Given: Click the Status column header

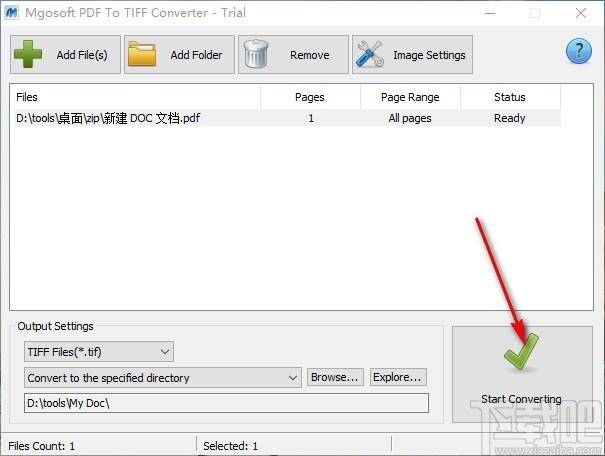Looking at the screenshot, I should [510, 97].
